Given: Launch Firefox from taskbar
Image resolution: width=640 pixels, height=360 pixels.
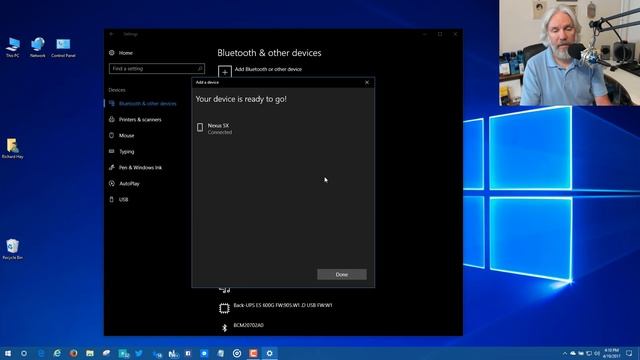Looking at the screenshot, I should click(x=73, y=353).
